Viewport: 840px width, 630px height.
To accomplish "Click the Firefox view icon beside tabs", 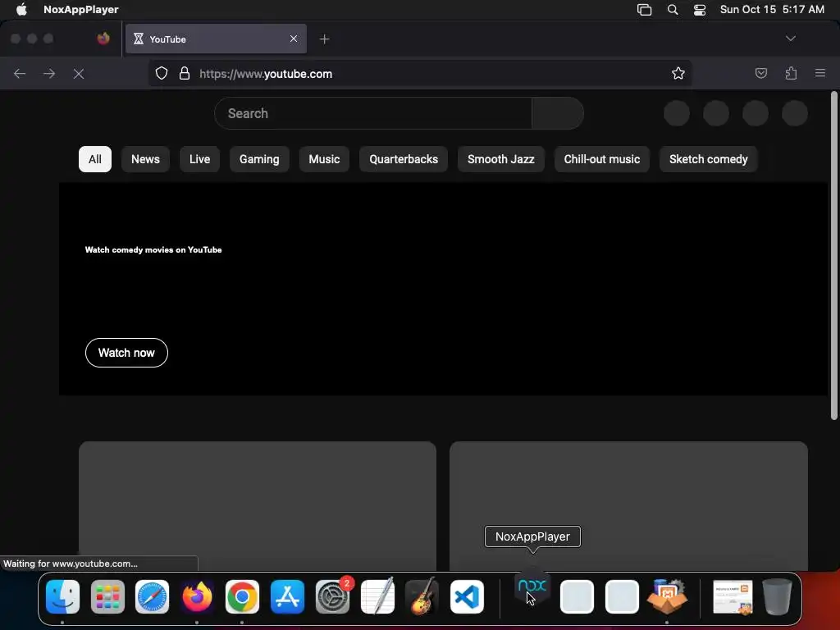I will (103, 39).
